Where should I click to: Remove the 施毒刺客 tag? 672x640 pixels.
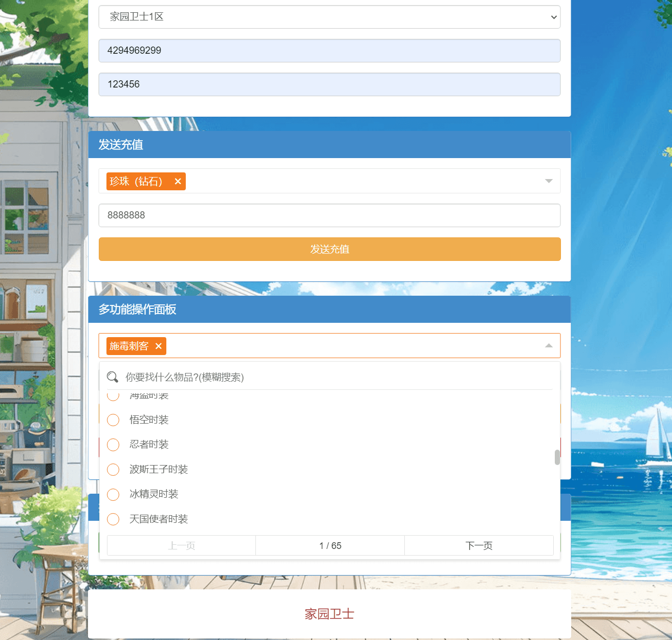point(159,346)
